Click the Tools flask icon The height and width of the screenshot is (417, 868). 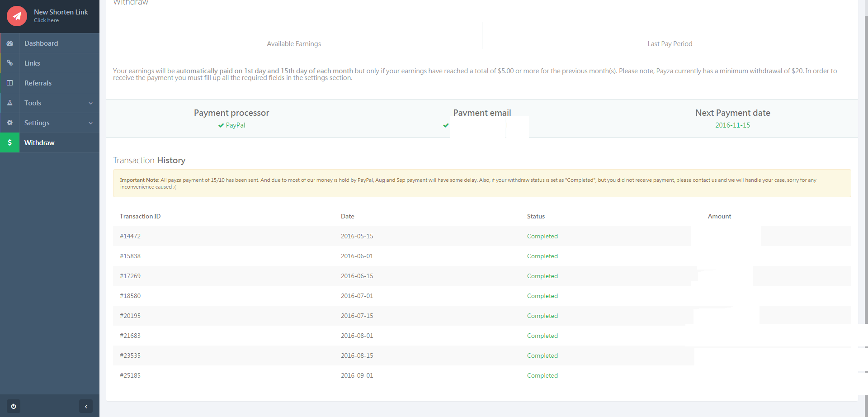9,103
